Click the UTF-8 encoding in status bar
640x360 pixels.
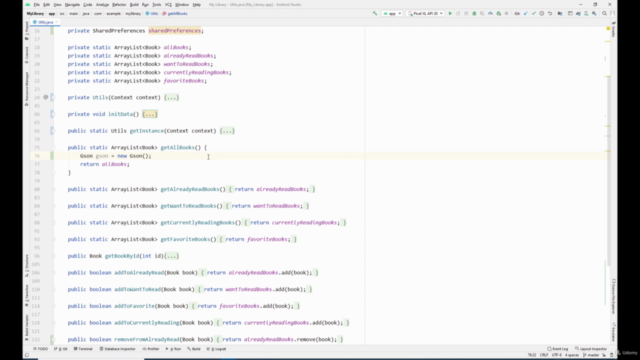(557, 355)
